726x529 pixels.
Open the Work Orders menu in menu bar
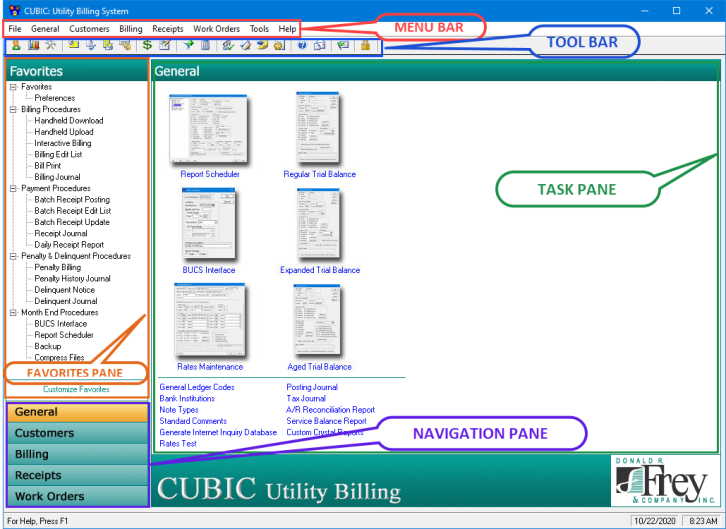tap(216, 29)
